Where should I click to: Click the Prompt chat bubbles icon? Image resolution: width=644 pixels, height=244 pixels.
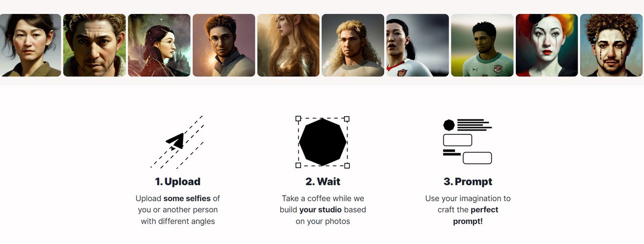467,141
